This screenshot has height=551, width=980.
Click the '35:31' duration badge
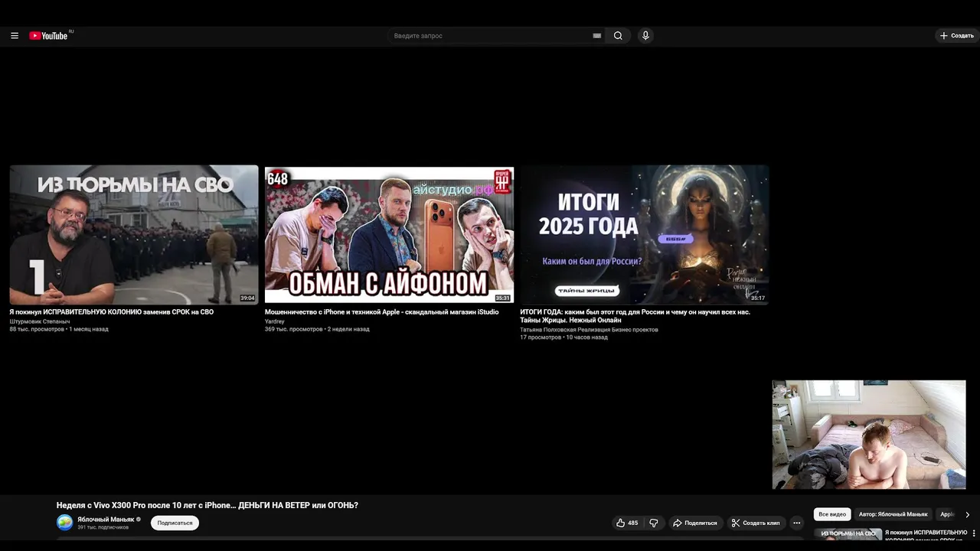click(502, 298)
